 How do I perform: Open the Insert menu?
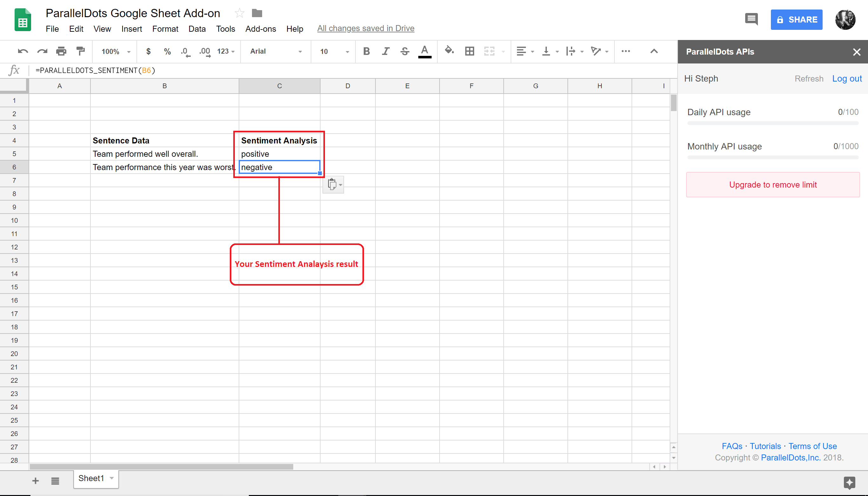click(131, 29)
